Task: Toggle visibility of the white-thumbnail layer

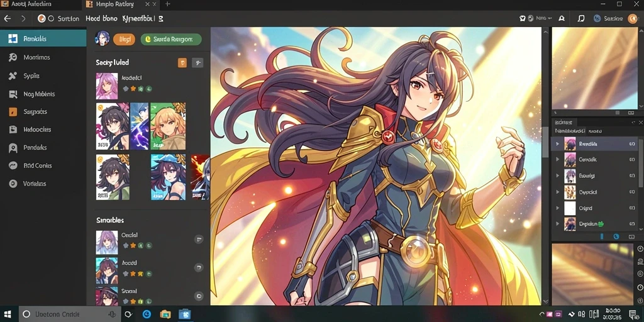Action: 632,208
